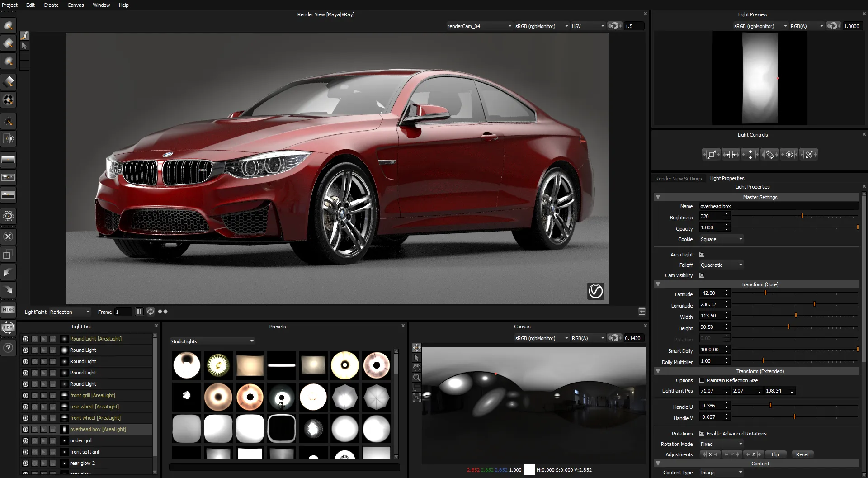Select the LightPaint brush tool in Render View
The height and width of the screenshot is (478, 868).
[x=24, y=36]
